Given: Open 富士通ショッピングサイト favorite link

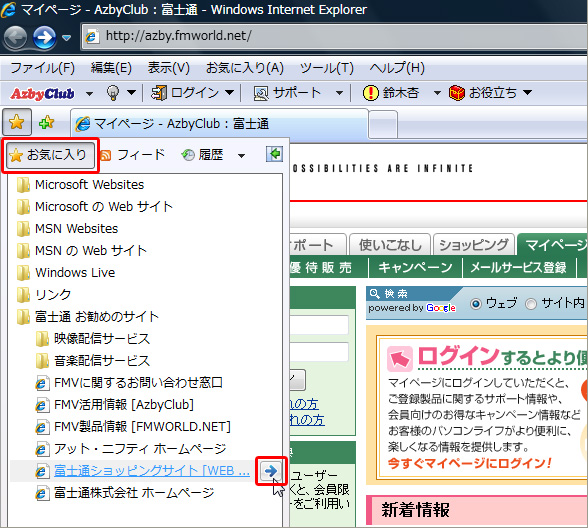Looking at the screenshot, I should 152,471.
